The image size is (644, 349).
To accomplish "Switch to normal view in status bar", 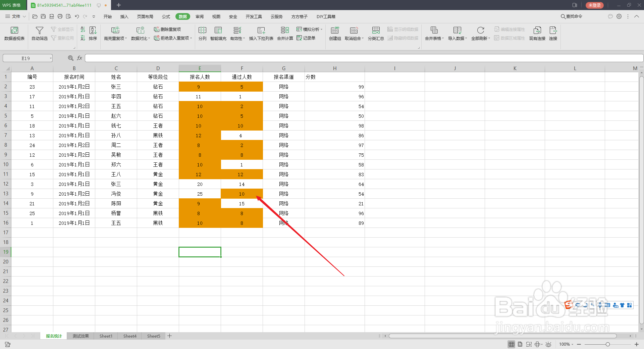I will 512,344.
